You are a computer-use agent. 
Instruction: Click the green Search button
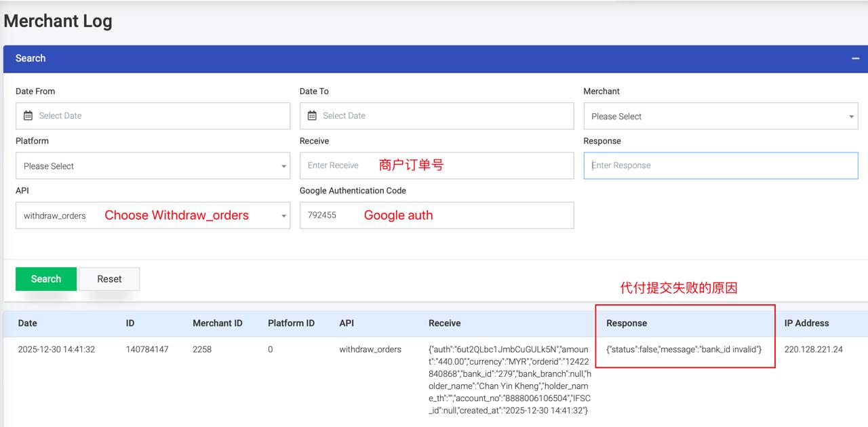coord(46,279)
